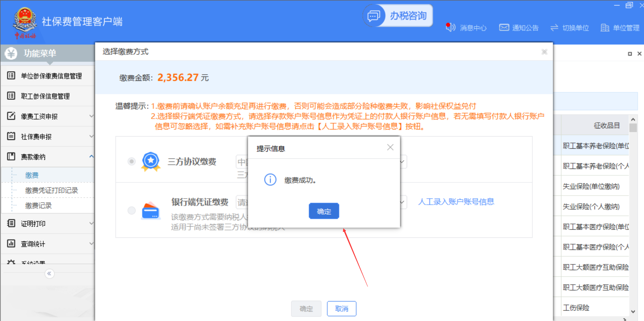Screen dimensions: 644x321
Task: Click the 单位参保缴费信息管理 list icon
Action: (x=11, y=76)
